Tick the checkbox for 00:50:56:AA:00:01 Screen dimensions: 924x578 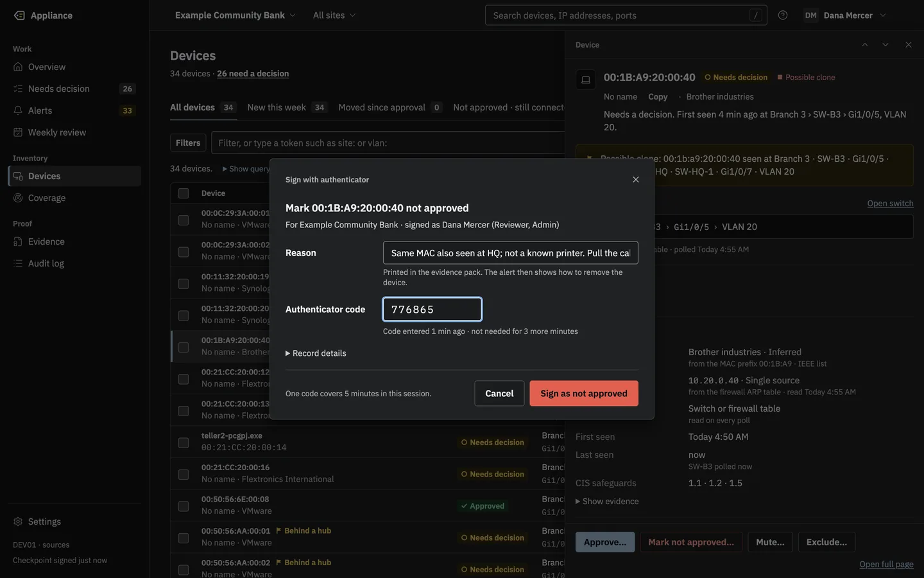coord(184,538)
